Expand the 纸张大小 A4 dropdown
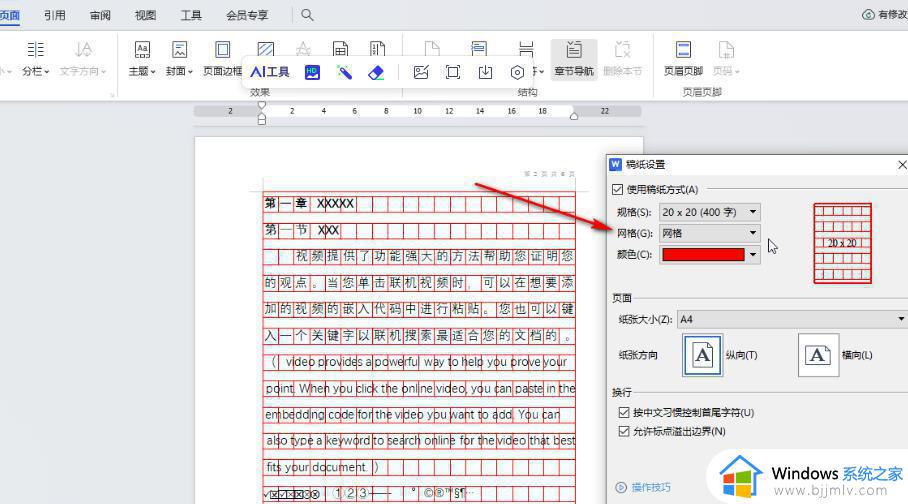The height and width of the screenshot is (504, 908). point(790,319)
